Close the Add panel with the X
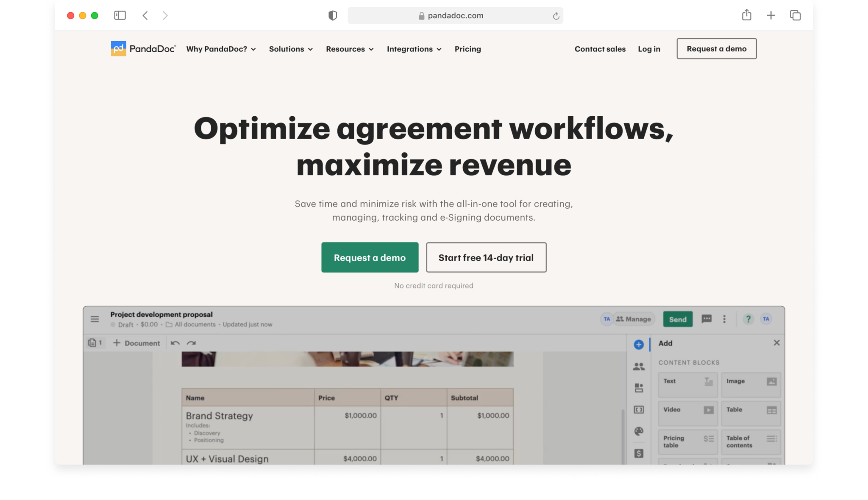Viewport: 868px width, 500px height. coord(777,343)
